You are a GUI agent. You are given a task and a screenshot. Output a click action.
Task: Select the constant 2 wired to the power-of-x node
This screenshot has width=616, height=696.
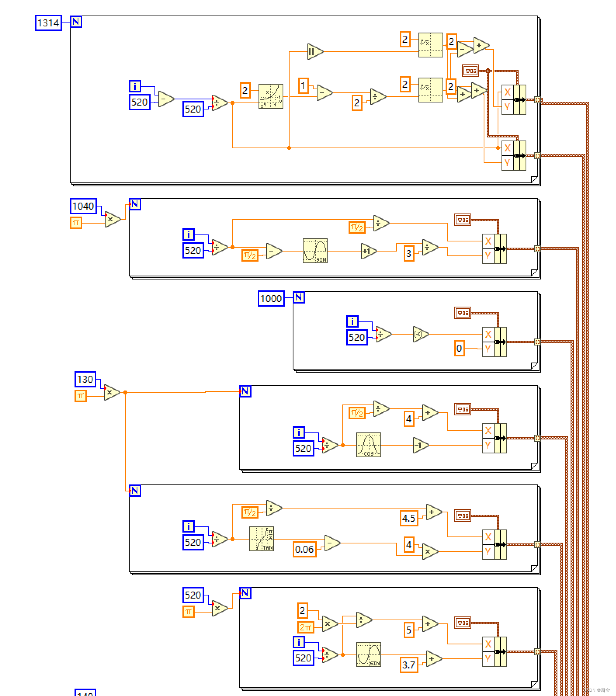(245, 90)
